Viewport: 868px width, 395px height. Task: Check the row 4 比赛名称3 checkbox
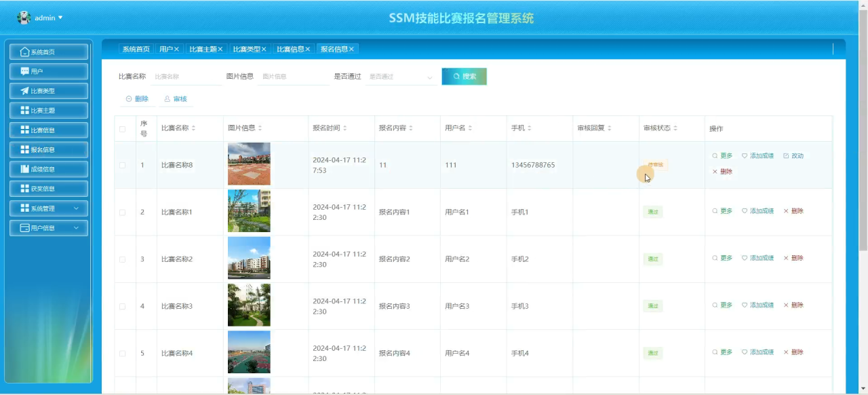point(123,306)
